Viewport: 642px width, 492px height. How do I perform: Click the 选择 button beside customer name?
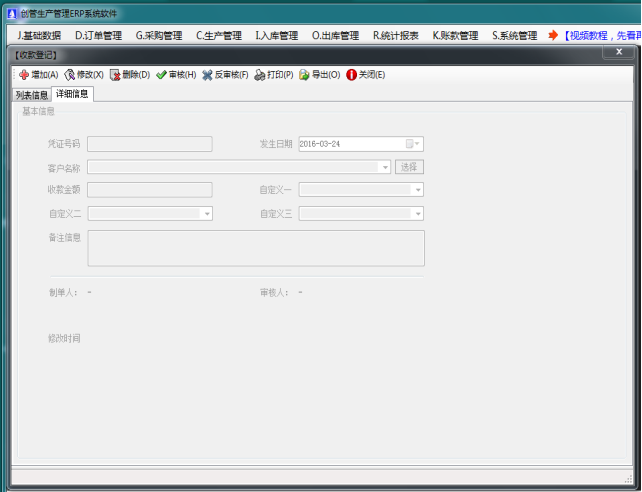click(x=409, y=167)
